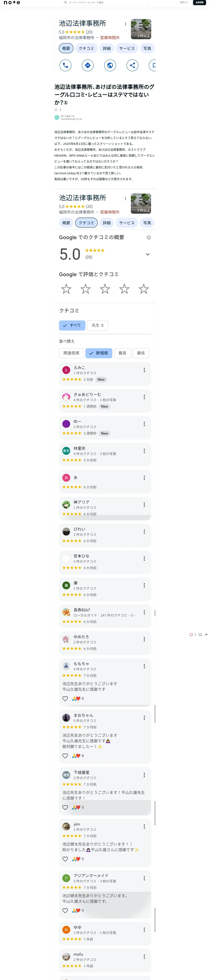210x980 pixels.
Task: Click the ログイン link
Action: (184, 3)
